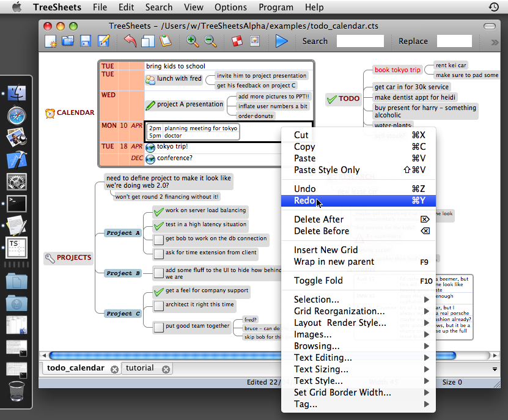
Task: Click the Open file folder icon
Action: pyautogui.click(x=68, y=42)
